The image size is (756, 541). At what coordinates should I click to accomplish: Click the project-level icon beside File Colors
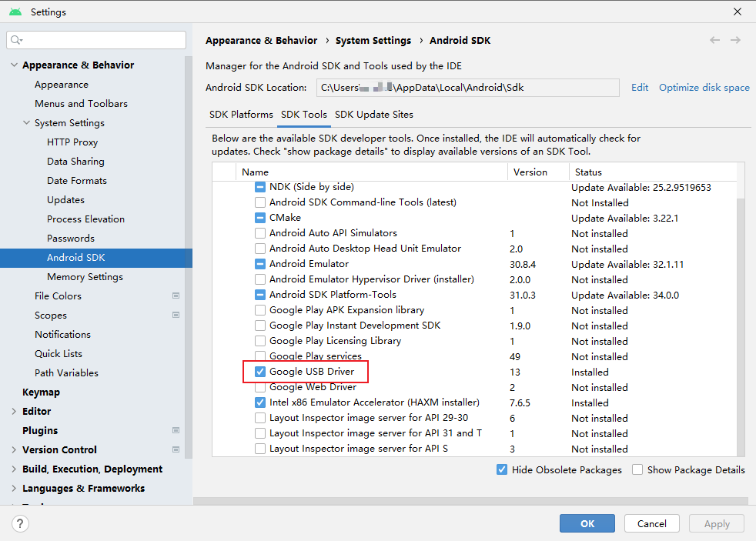pos(176,296)
